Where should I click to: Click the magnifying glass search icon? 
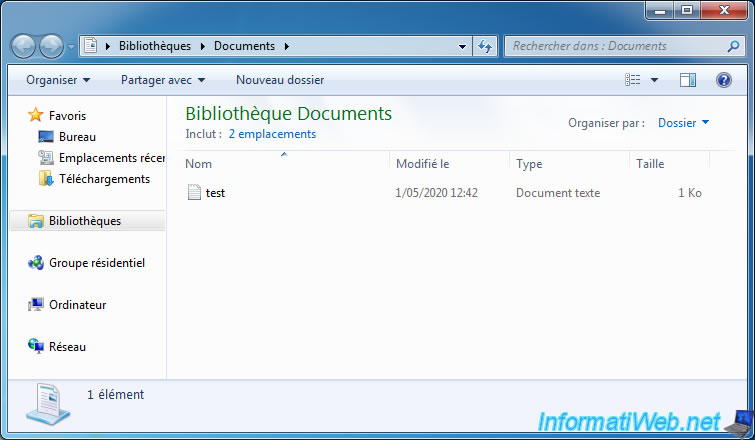tap(733, 46)
